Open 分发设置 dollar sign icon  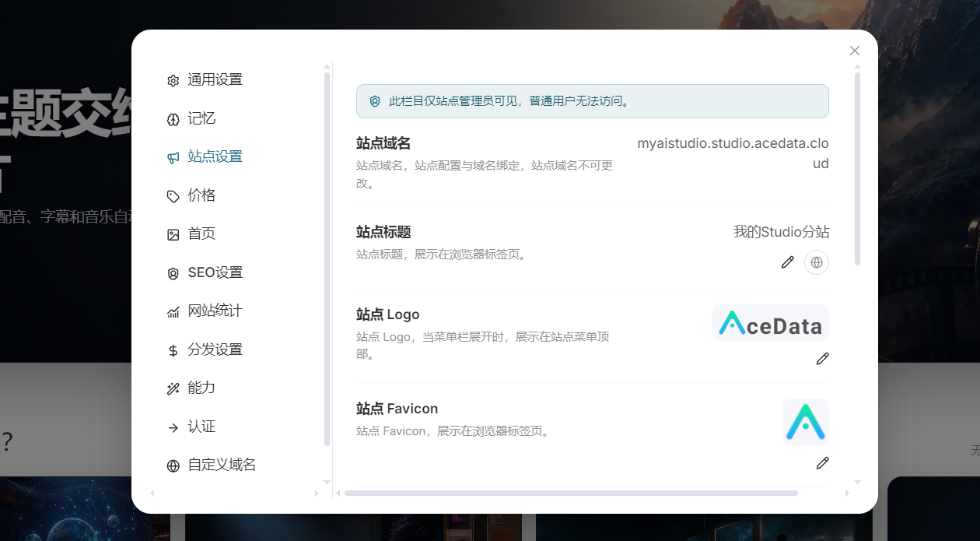pos(173,350)
